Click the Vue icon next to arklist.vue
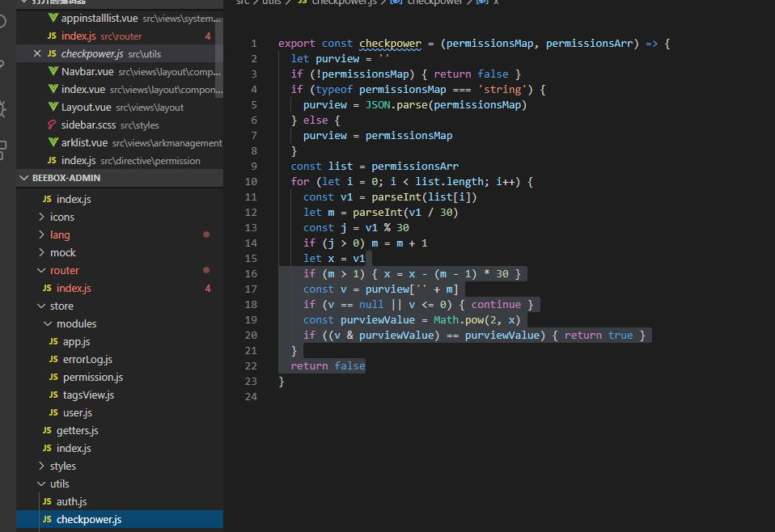 pos(52,143)
